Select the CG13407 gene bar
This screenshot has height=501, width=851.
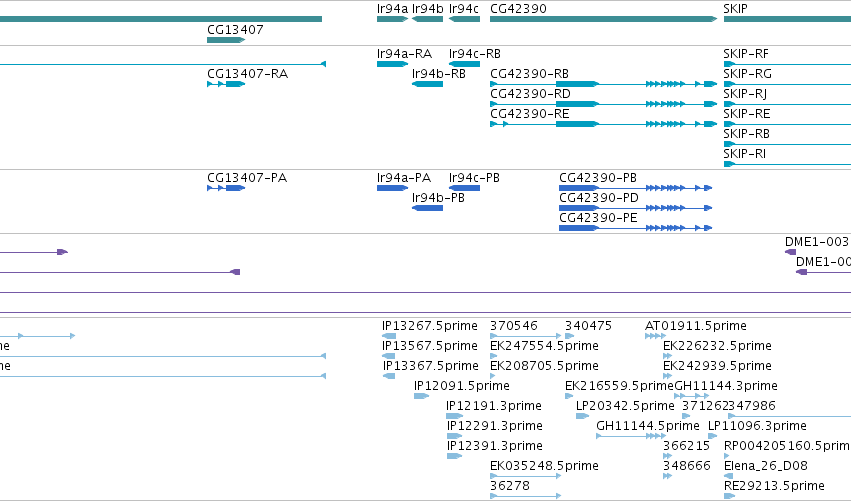(226, 40)
